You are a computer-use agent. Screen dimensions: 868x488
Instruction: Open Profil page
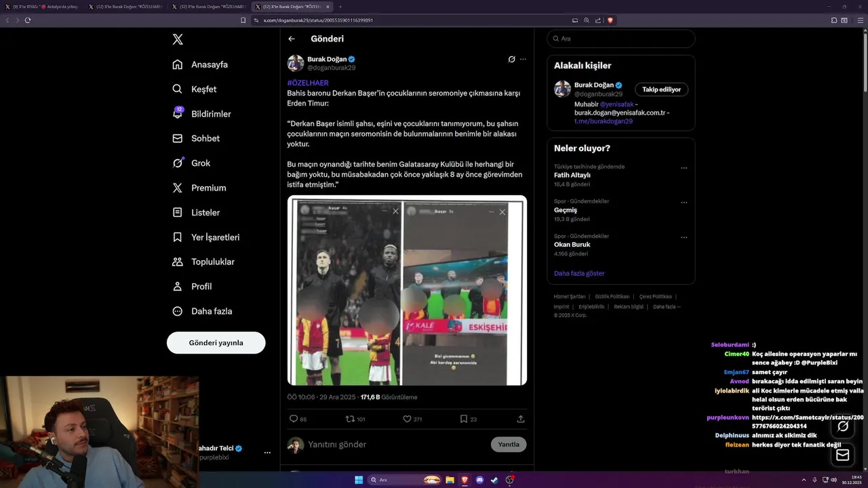pyautogui.click(x=192, y=286)
